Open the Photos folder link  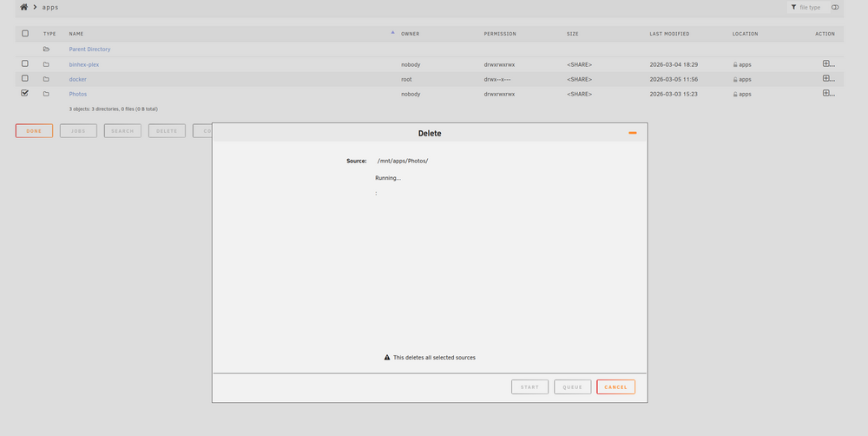click(x=78, y=94)
